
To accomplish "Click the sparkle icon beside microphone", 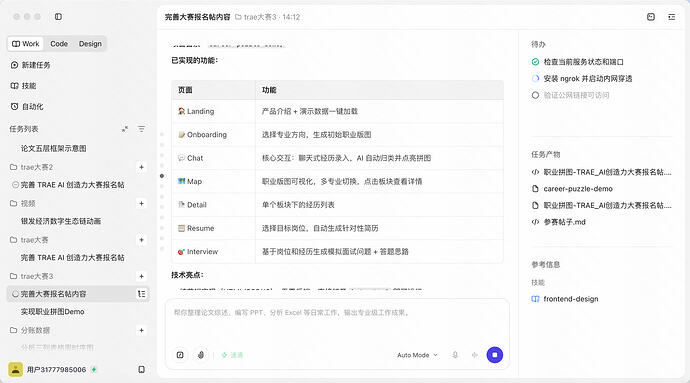I will tap(474, 355).
